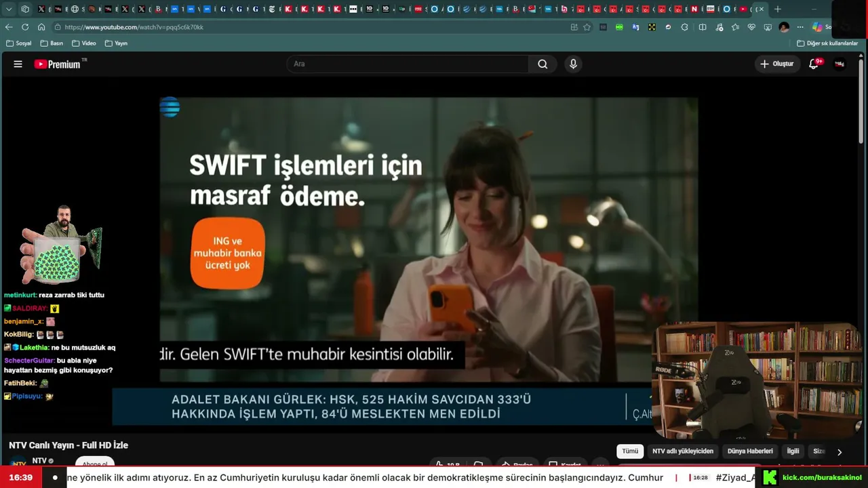Open the Oluştur create menu
Image resolution: width=868 pixels, height=488 pixels.
(777, 64)
